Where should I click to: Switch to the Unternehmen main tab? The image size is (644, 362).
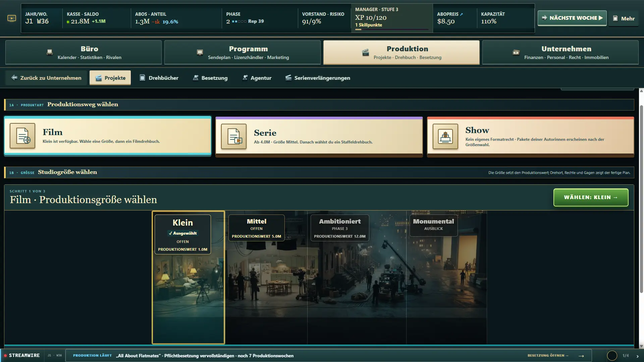coord(560,52)
